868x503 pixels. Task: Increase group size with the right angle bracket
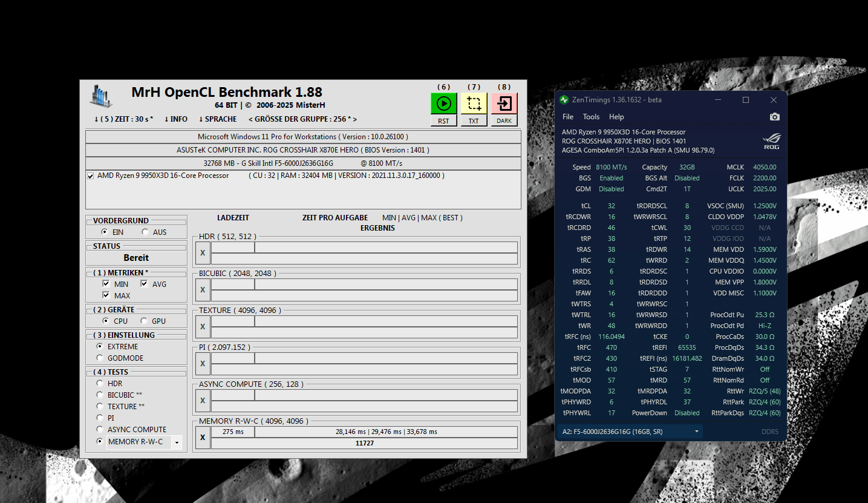(354, 119)
